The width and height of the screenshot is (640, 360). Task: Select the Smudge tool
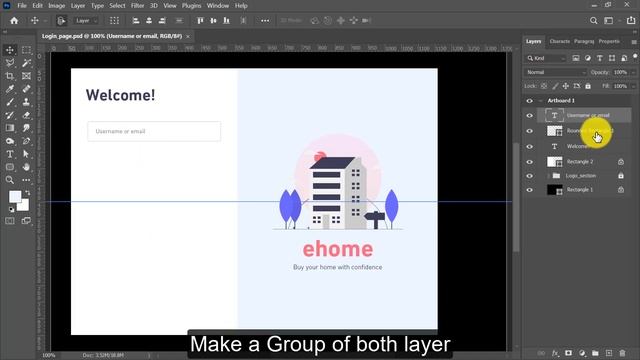(x=26, y=128)
